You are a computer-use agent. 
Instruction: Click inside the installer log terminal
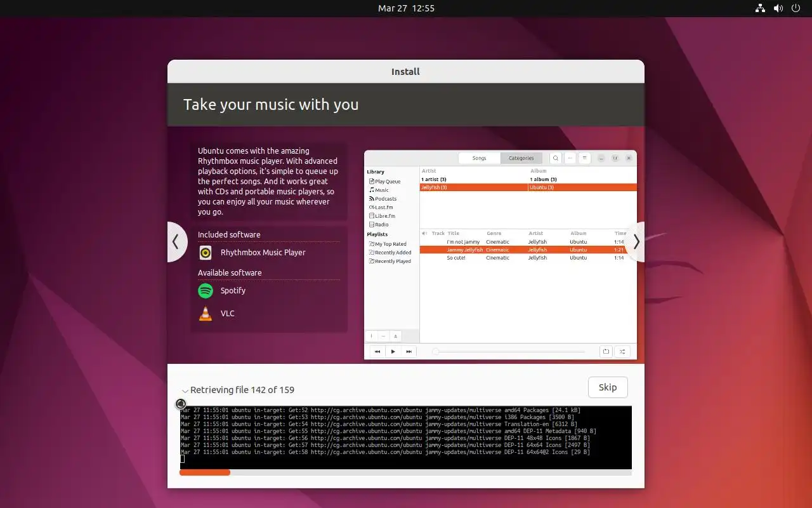(406, 438)
